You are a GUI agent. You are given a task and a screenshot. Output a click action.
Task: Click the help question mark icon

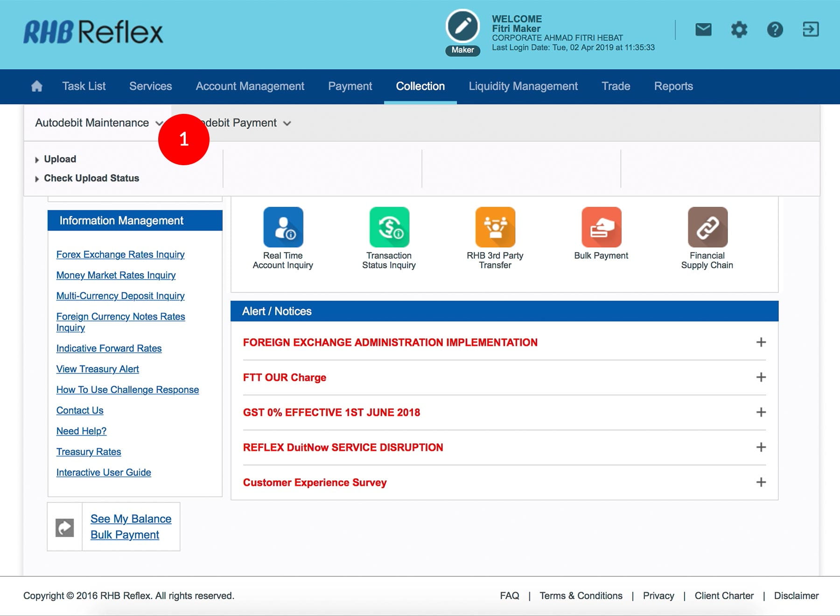tap(775, 30)
